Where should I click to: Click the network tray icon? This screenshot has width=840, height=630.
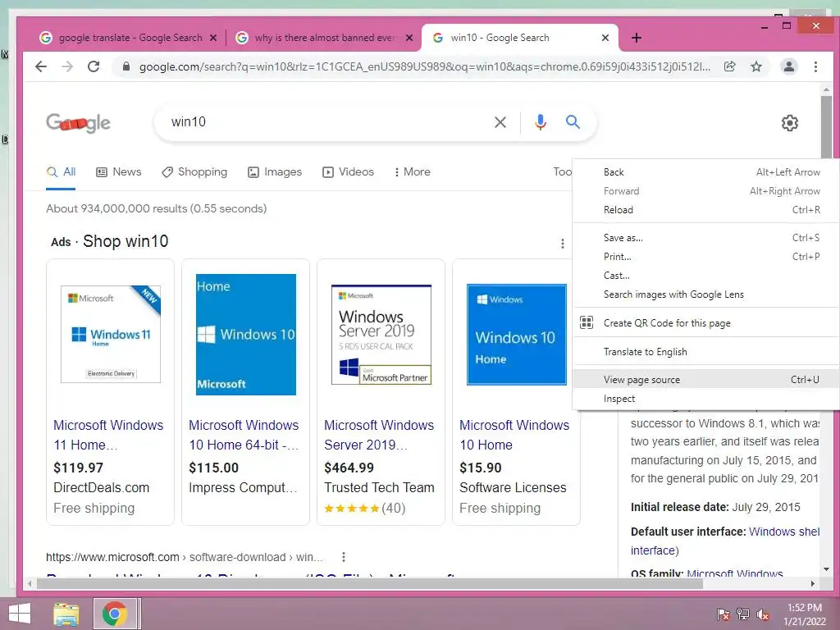point(743,614)
